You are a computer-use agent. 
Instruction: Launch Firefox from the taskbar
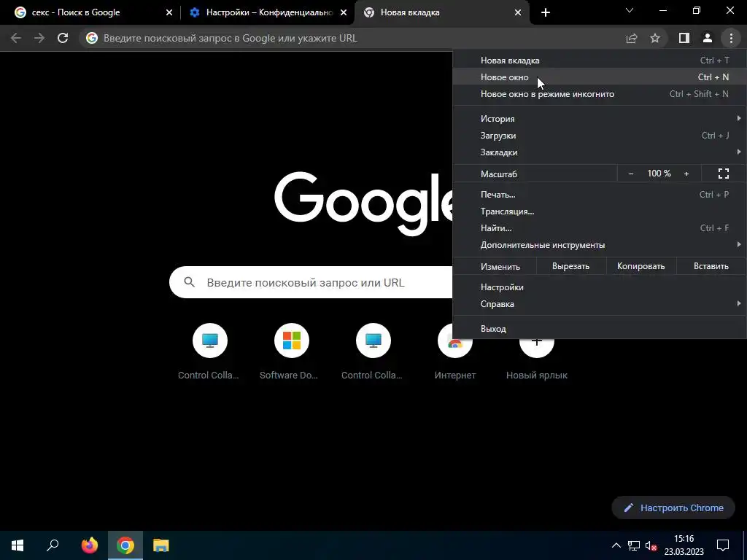coord(89,545)
